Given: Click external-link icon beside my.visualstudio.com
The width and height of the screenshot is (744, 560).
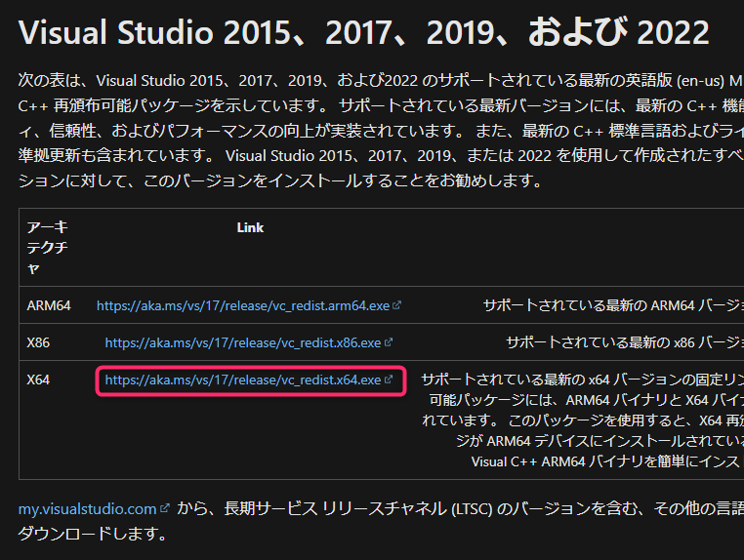Looking at the screenshot, I should pyautogui.click(x=164, y=508).
